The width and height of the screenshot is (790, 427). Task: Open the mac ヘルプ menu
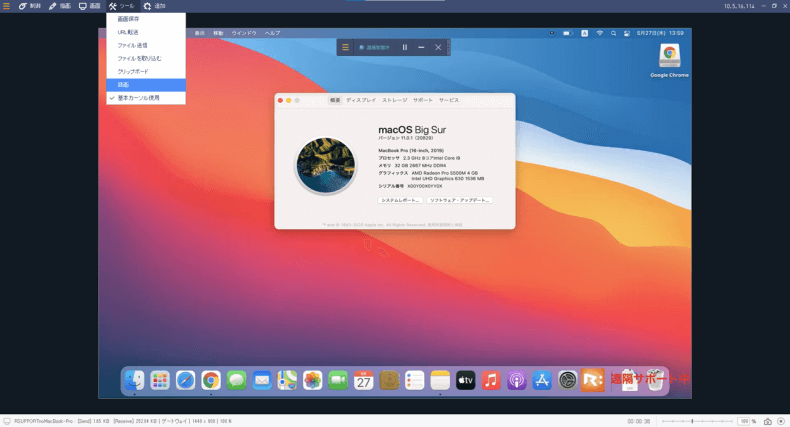(x=273, y=33)
